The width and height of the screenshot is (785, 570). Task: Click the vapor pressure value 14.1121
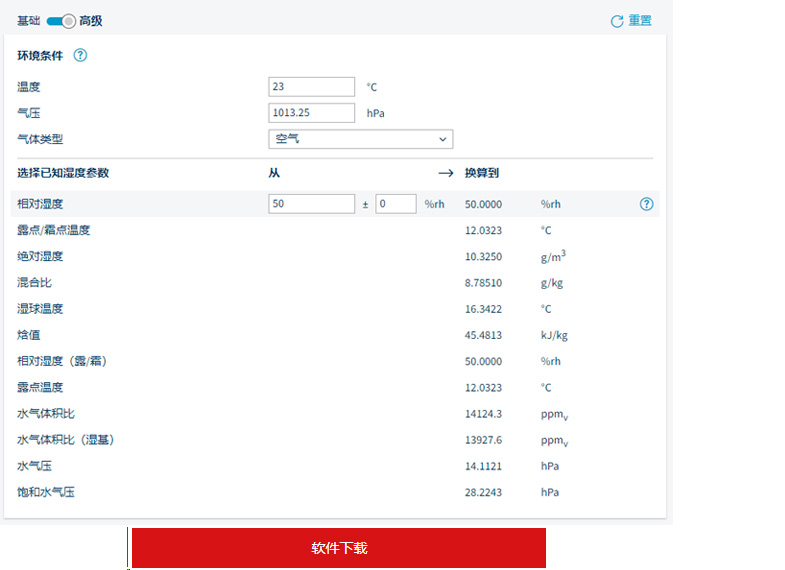click(x=483, y=466)
